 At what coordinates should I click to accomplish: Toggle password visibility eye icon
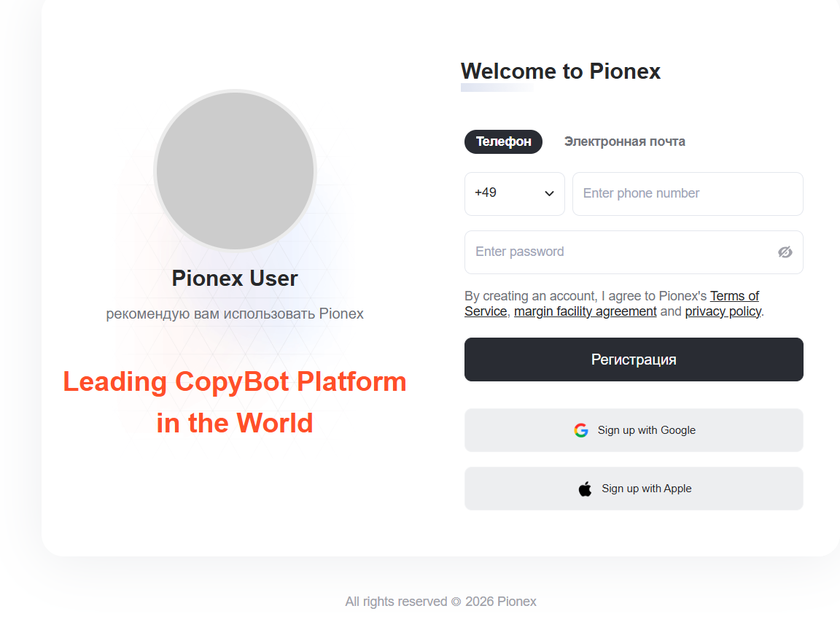pyautogui.click(x=785, y=252)
